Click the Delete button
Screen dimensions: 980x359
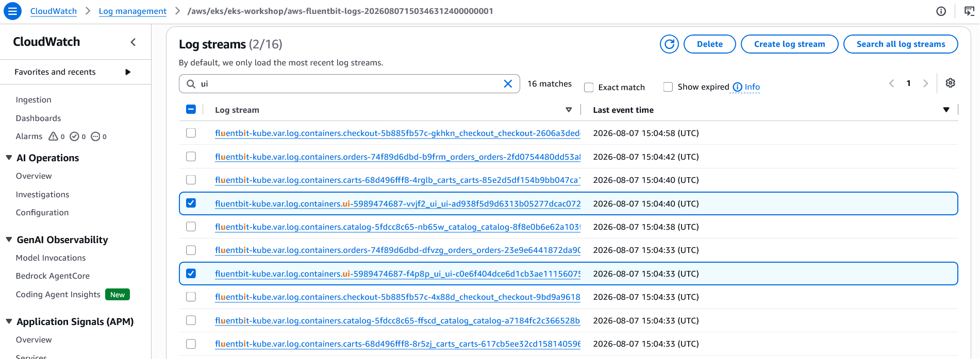(709, 44)
